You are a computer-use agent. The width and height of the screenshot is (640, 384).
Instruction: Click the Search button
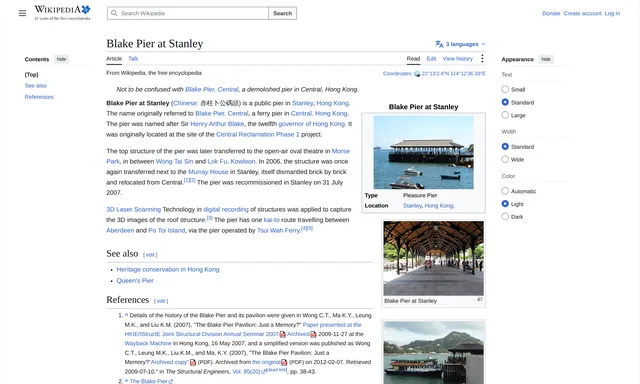pos(282,13)
